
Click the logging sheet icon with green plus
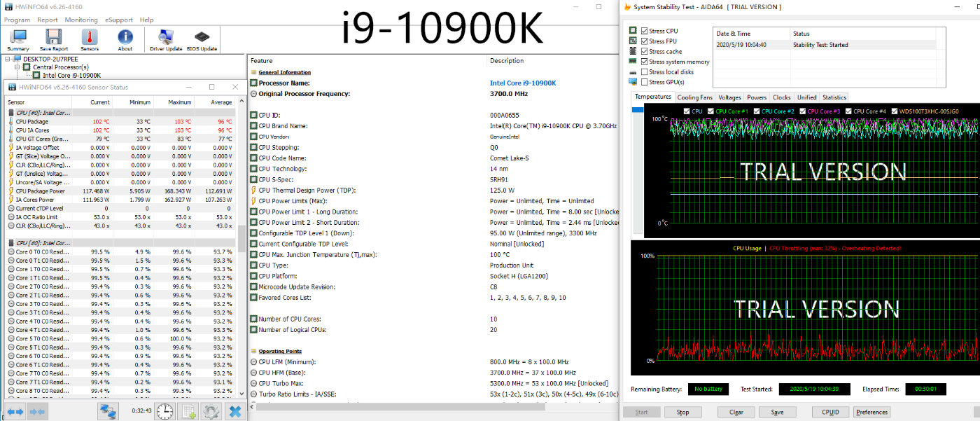pos(188,411)
